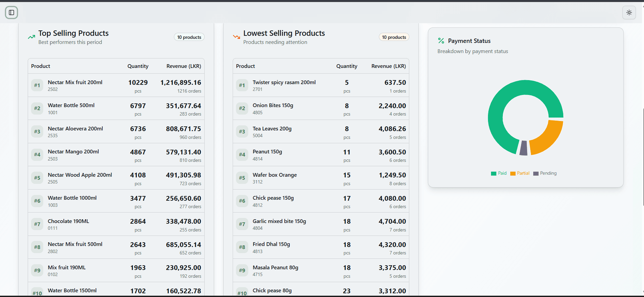644x297 pixels.
Task: Click revenue value 808,671.75
Action: pyautogui.click(x=183, y=129)
